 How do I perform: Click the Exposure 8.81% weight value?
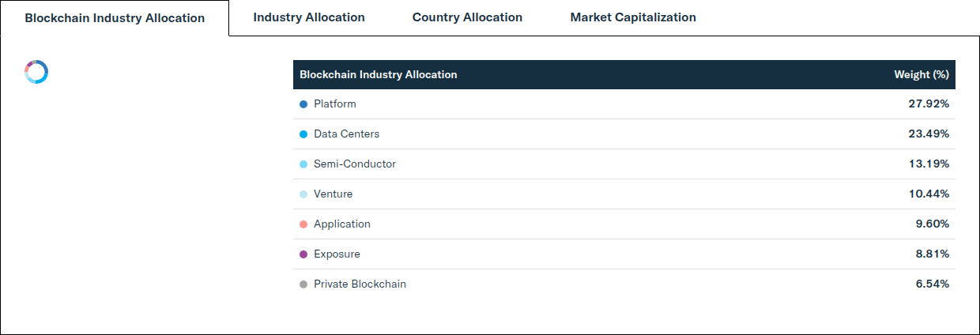tap(933, 254)
